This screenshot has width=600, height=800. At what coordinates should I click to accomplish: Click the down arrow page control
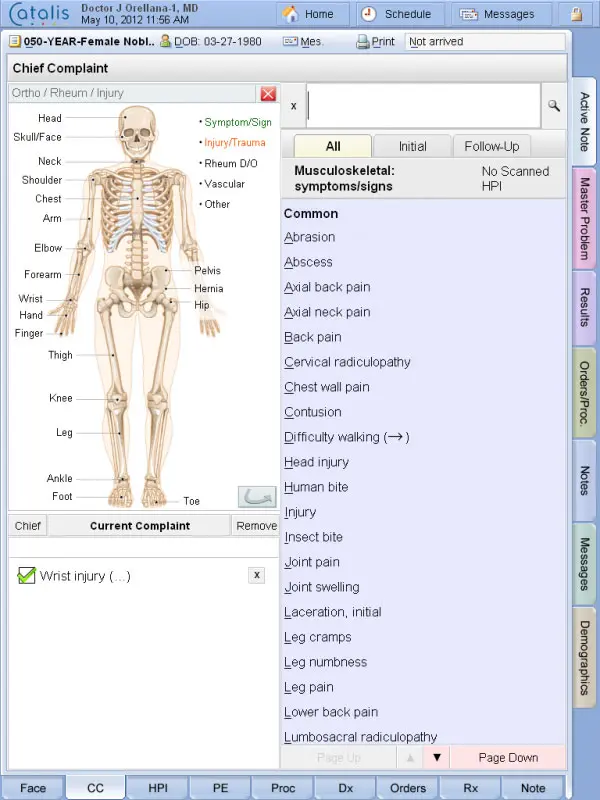[x=437, y=758]
